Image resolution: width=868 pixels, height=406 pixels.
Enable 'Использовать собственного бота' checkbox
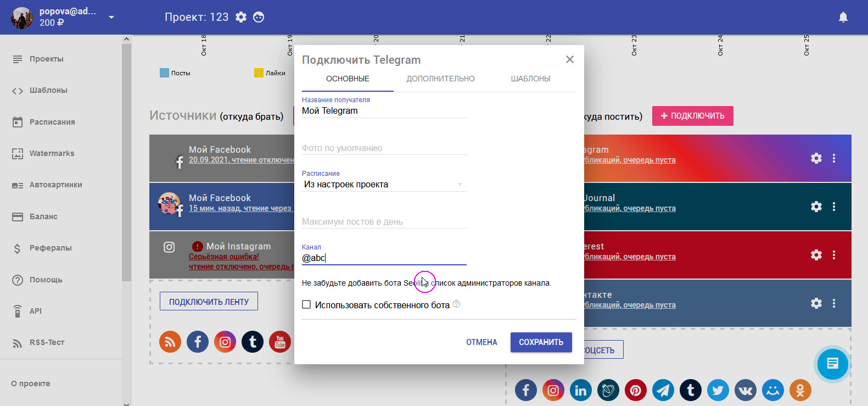(x=306, y=304)
